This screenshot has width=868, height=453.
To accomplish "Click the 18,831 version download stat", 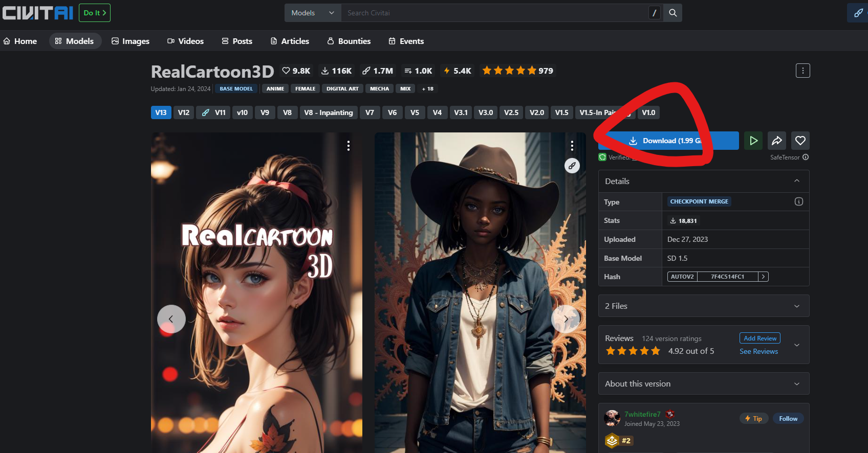I will (x=683, y=221).
